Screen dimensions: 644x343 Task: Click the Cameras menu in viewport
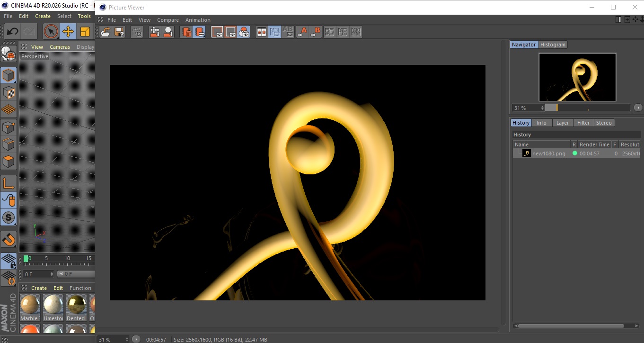click(x=60, y=47)
